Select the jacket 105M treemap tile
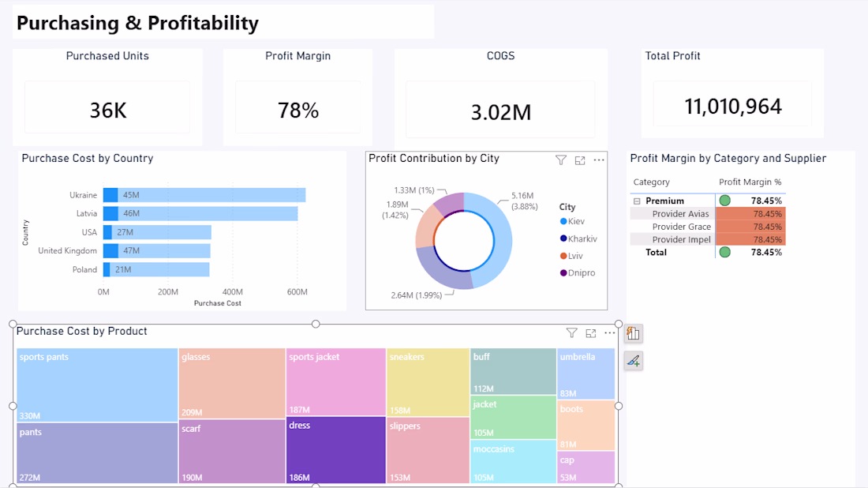 (513, 417)
